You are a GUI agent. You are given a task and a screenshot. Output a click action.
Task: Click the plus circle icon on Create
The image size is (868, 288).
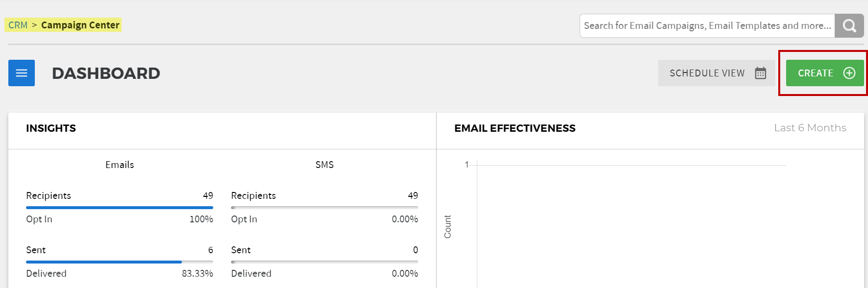(849, 73)
